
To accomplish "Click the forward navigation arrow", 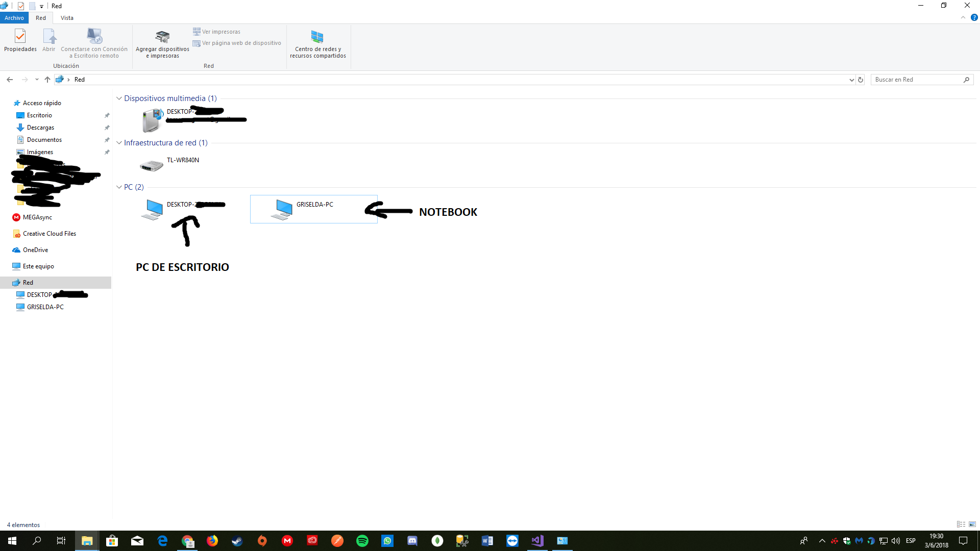I will point(24,80).
